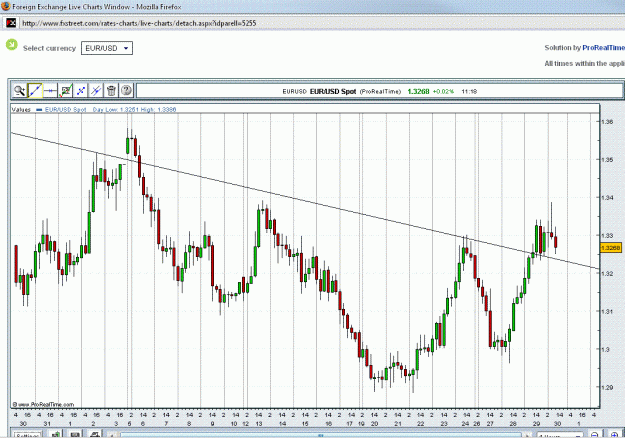Click the horizontal scrollbar below the chart
This screenshot has height=438, width=625.
pyautogui.click(x=319, y=435)
